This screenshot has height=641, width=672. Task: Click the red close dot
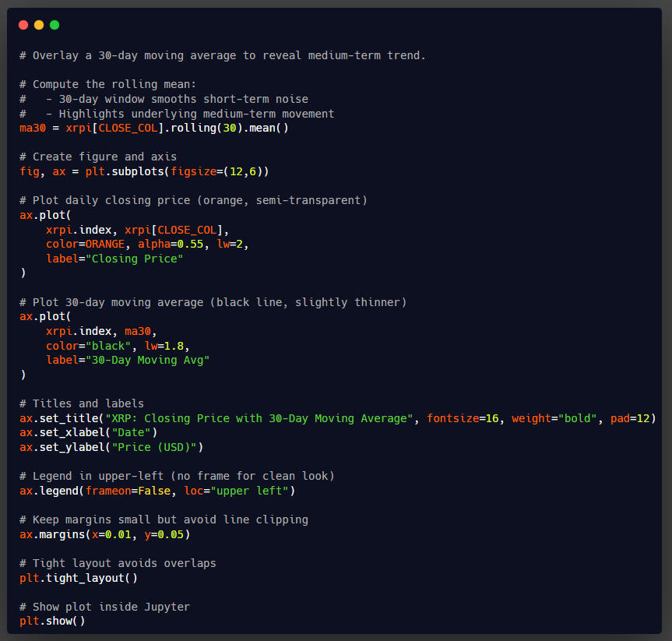click(23, 25)
